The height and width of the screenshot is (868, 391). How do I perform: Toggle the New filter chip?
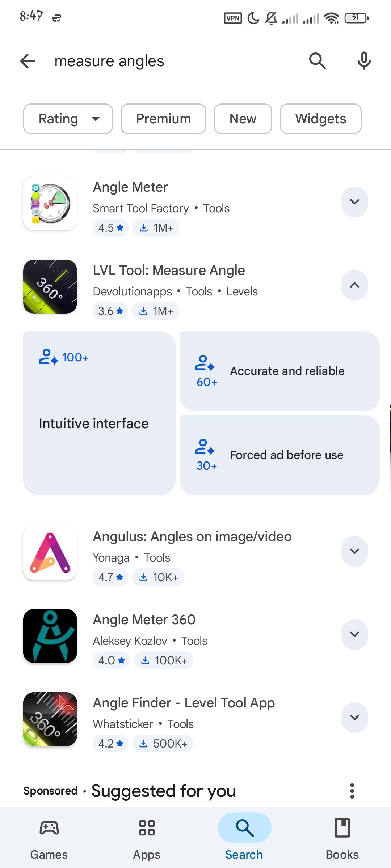[243, 119]
